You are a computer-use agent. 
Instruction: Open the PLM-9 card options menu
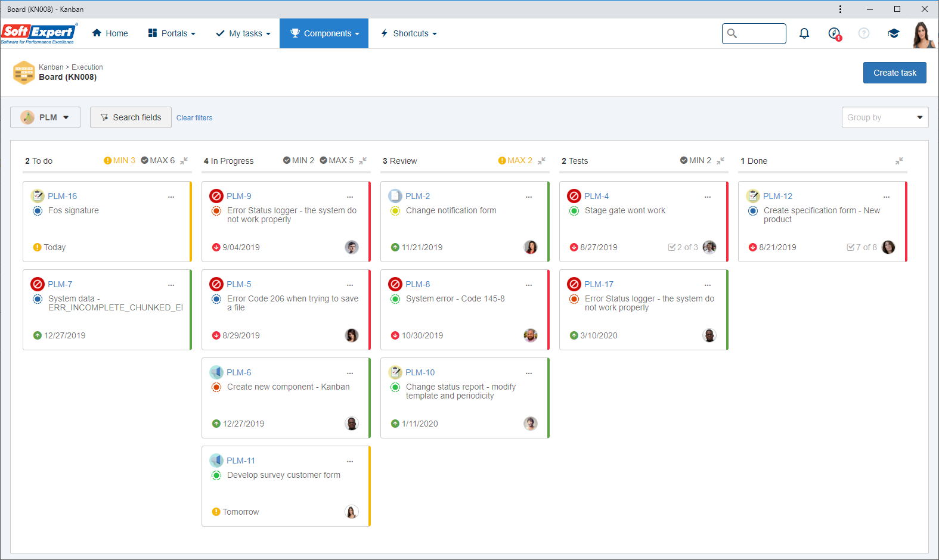pos(350,197)
